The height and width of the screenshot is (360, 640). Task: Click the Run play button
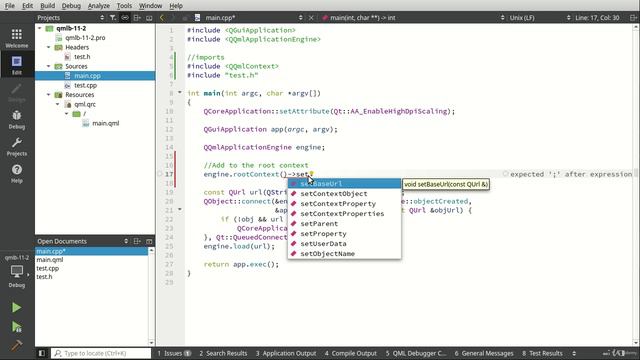(16, 307)
